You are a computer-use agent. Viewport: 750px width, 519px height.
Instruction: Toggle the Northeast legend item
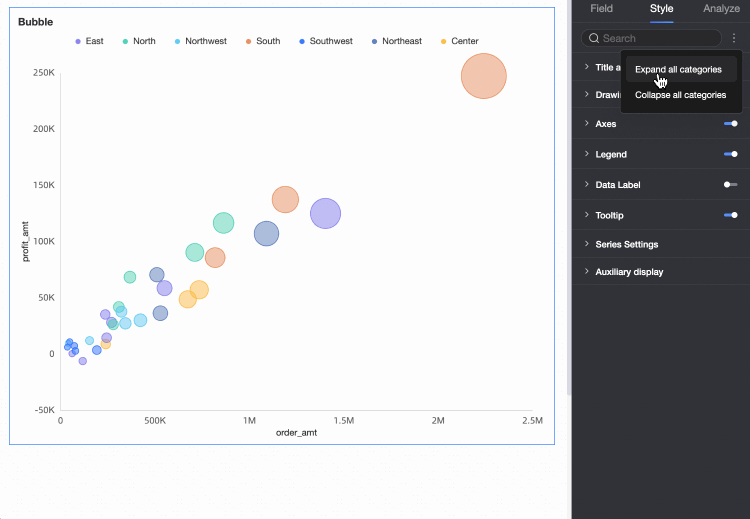397,41
